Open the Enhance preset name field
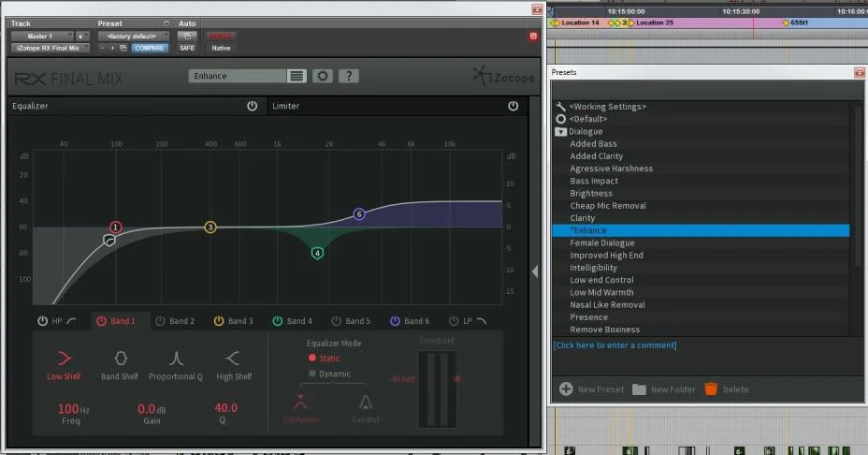 pyautogui.click(x=238, y=76)
